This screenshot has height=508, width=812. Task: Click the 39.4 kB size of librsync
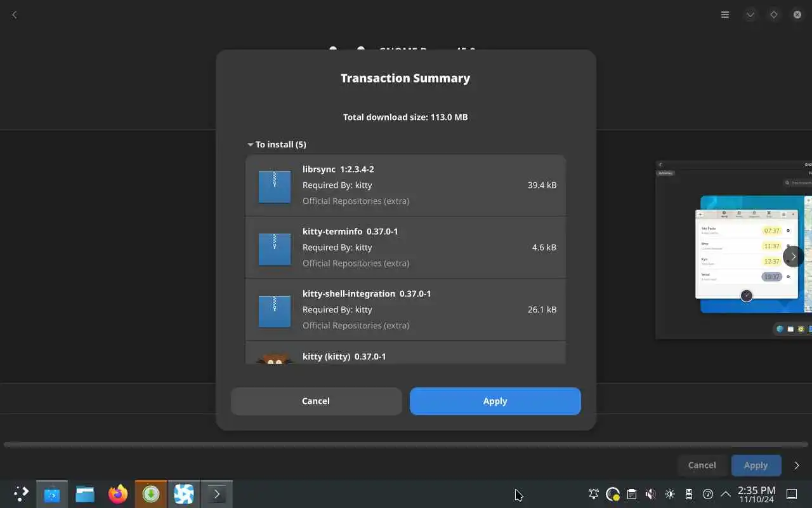(542, 185)
